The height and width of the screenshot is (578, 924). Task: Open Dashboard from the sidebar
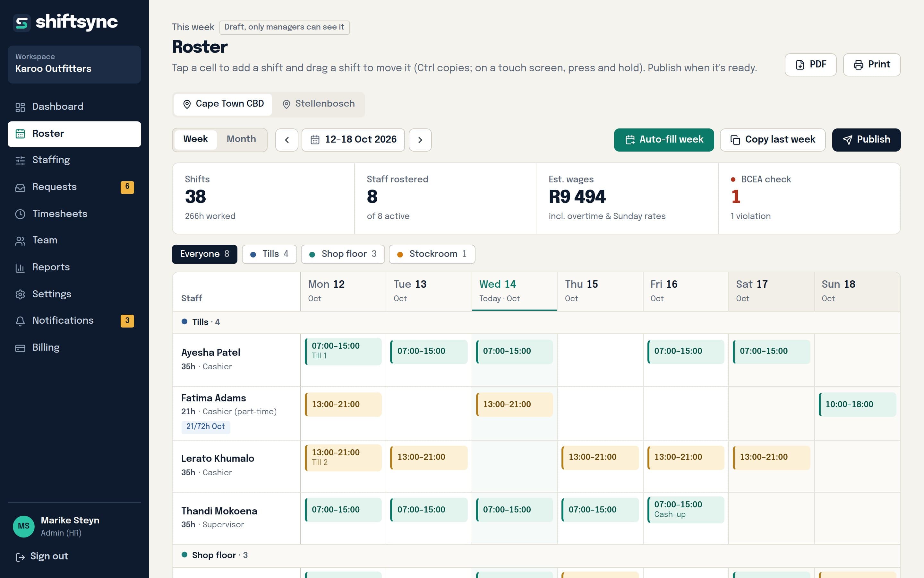74,107
